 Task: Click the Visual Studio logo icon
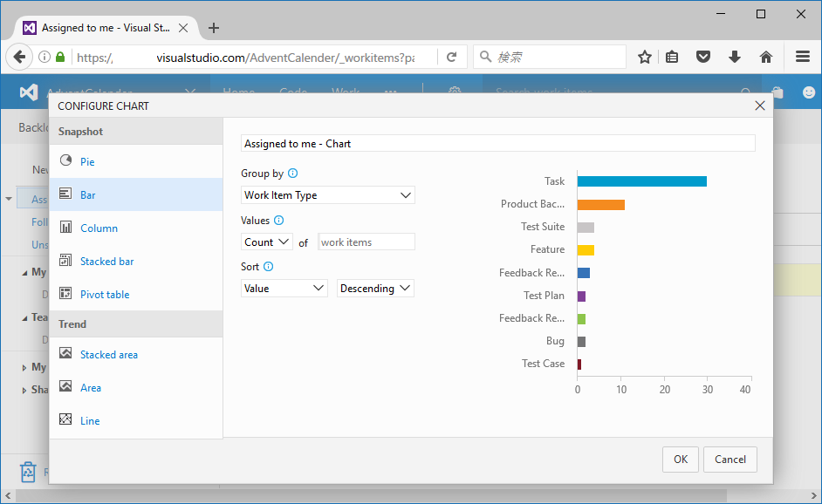pyautogui.click(x=29, y=92)
